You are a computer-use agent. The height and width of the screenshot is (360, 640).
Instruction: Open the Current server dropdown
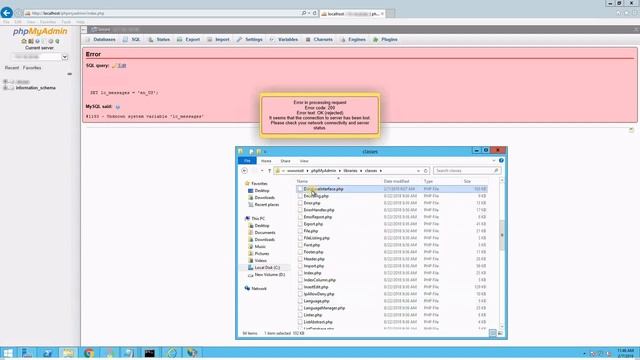point(40,57)
